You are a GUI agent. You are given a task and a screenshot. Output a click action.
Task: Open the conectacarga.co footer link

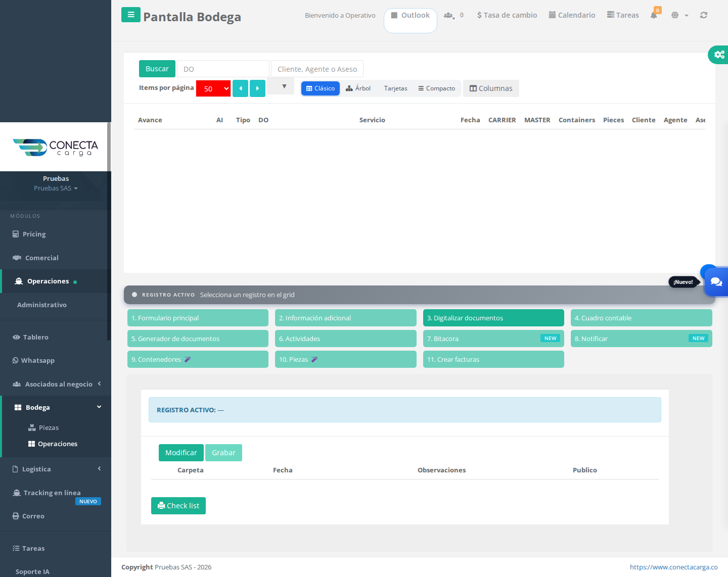click(x=674, y=567)
